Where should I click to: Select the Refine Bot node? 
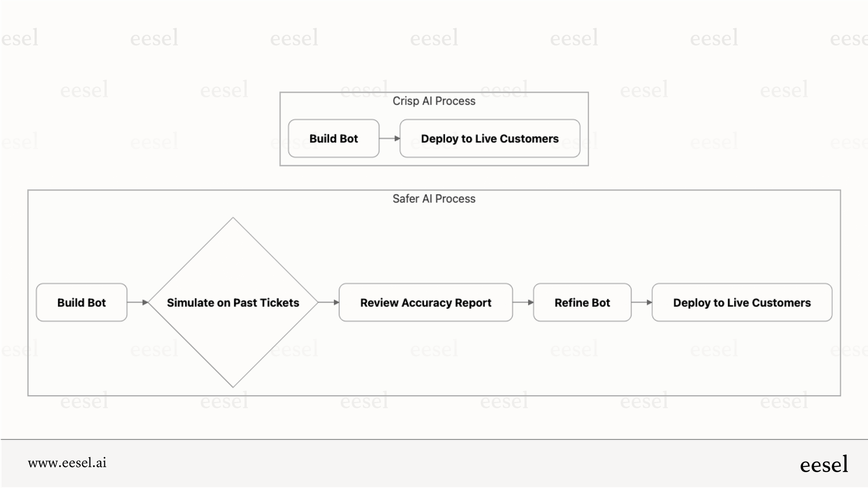[582, 303]
